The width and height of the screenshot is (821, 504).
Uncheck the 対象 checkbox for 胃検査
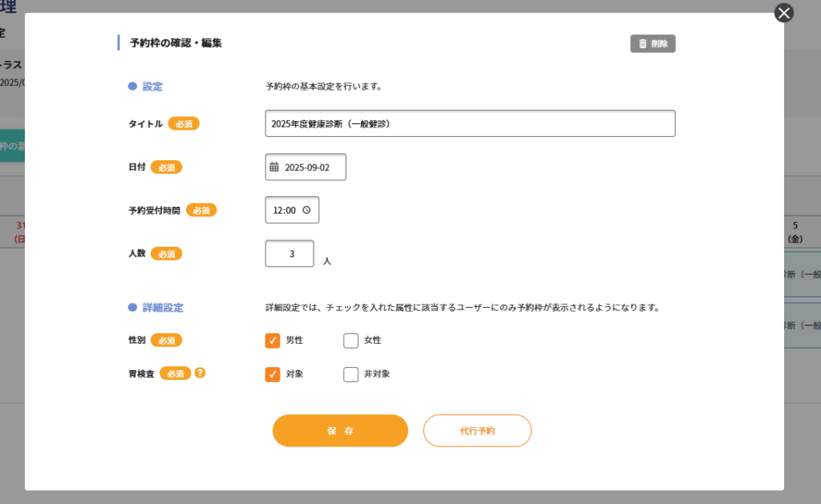click(x=273, y=374)
